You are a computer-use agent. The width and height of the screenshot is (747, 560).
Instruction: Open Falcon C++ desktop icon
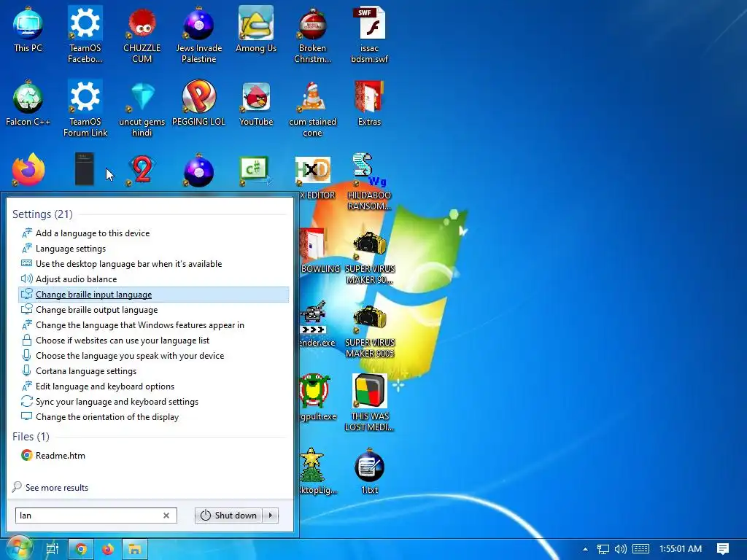tap(28, 102)
